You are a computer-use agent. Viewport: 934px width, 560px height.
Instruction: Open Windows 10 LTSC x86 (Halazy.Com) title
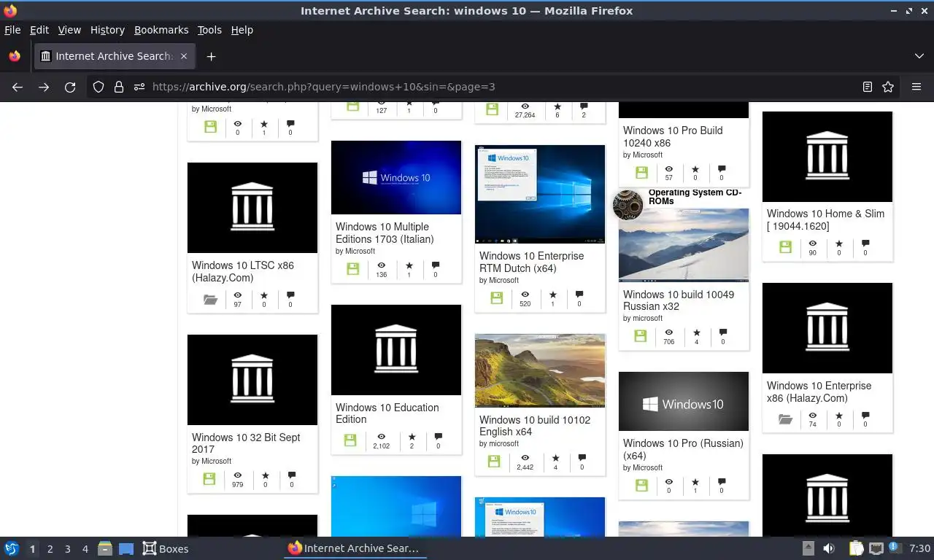coord(243,271)
